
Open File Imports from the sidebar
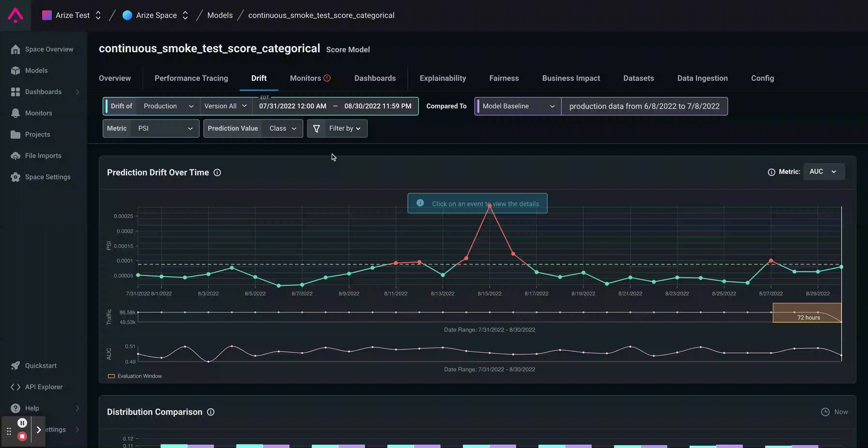coord(43,156)
